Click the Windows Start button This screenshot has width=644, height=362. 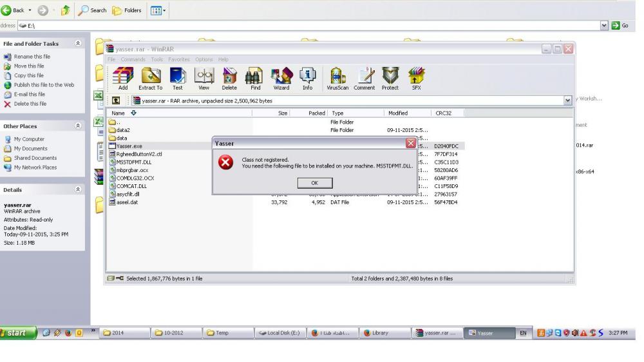click(x=17, y=333)
